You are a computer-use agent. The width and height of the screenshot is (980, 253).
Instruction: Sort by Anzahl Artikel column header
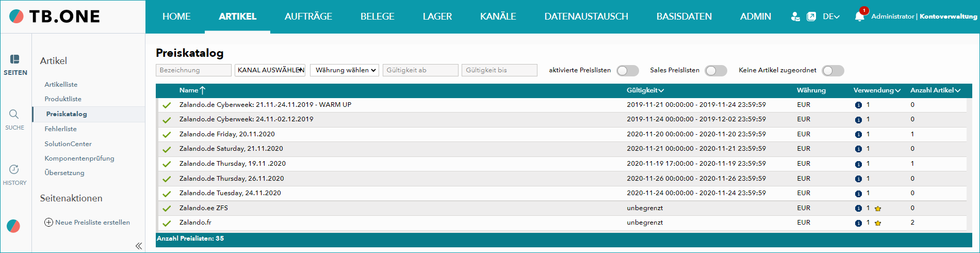[935, 90]
